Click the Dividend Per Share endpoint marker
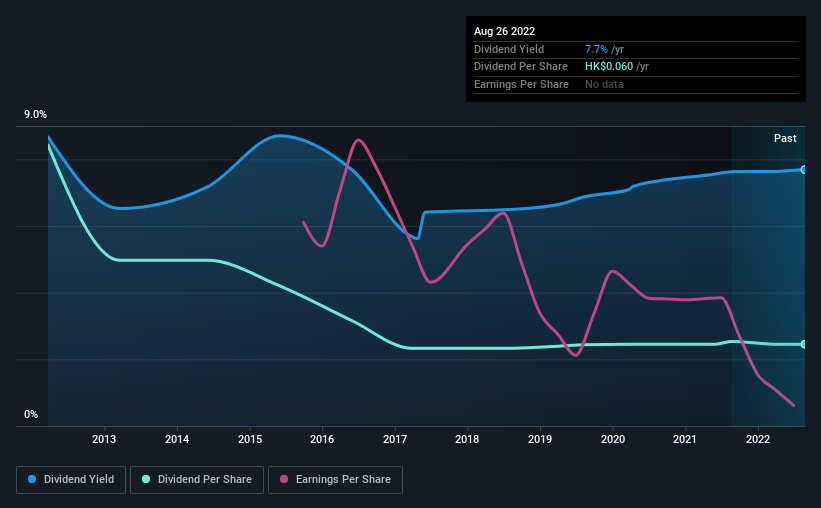 (804, 344)
